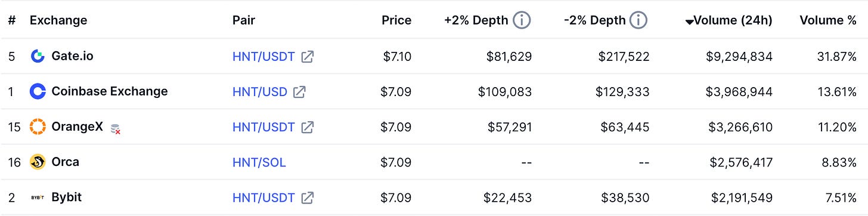Open the HNT/SOL pair link on Orca

point(259,162)
